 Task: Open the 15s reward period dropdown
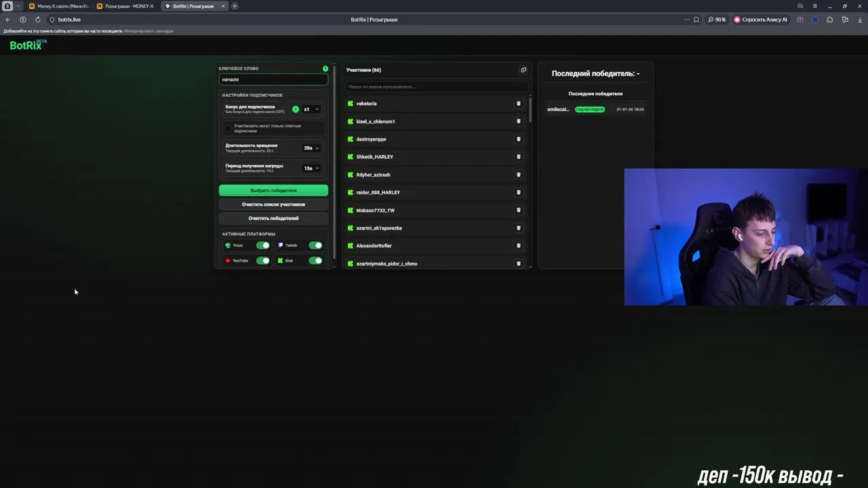[x=311, y=168]
